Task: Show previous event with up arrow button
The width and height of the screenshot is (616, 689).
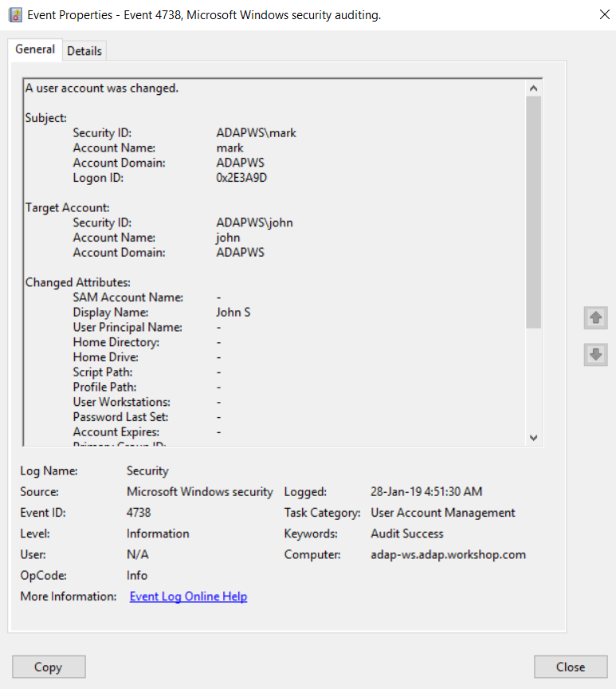Action: click(x=595, y=317)
